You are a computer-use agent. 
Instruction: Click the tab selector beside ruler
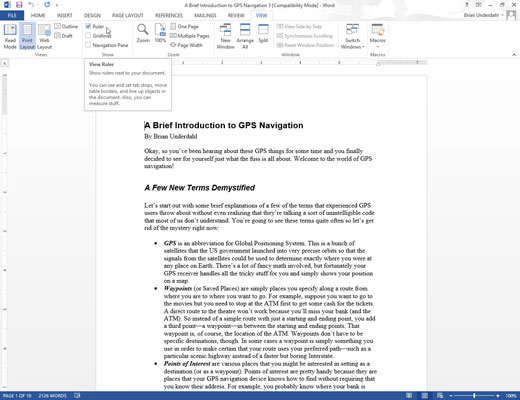(x=5, y=63)
